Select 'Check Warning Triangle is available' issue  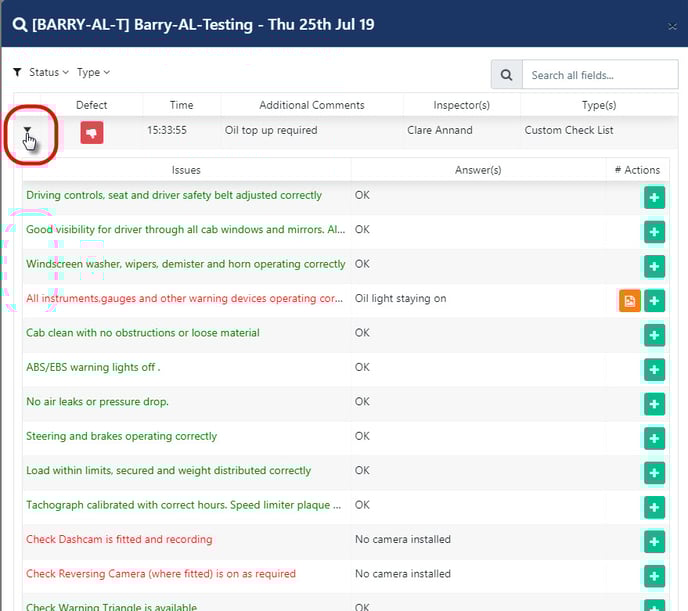click(111, 607)
